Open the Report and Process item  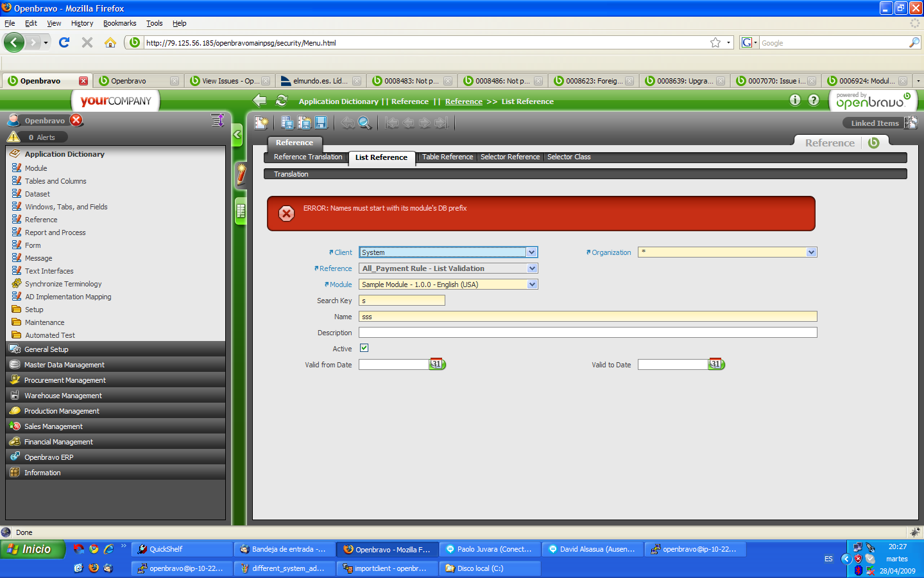point(55,232)
